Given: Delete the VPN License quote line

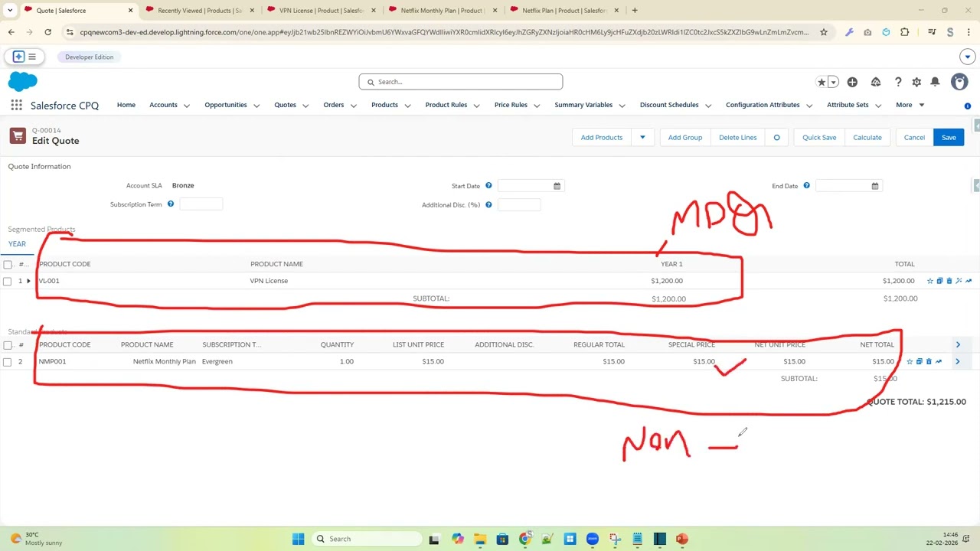Looking at the screenshot, I should click(949, 281).
